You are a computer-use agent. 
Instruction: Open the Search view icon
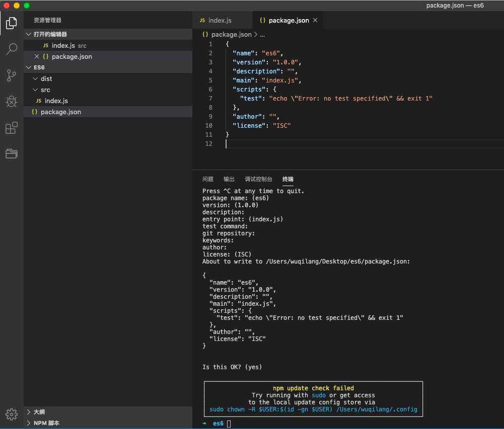coord(11,49)
